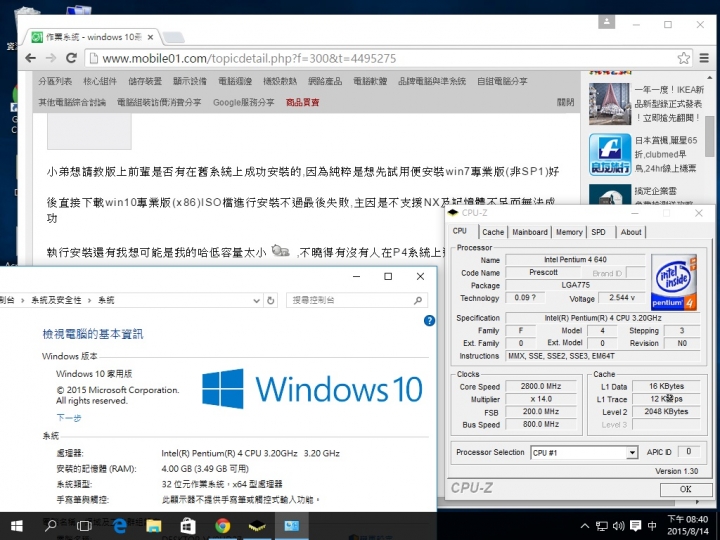
Task: Expand the Control Panel address history dropdown
Action: click(257, 300)
